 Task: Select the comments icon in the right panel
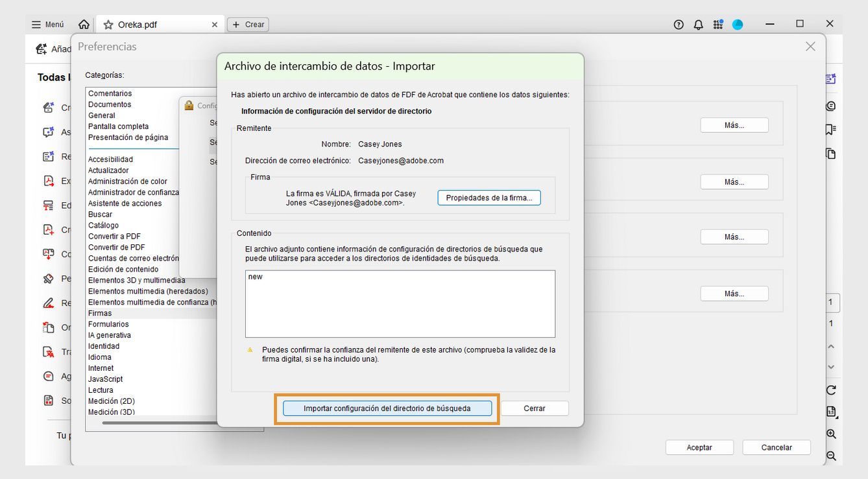pyautogui.click(x=831, y=106)
